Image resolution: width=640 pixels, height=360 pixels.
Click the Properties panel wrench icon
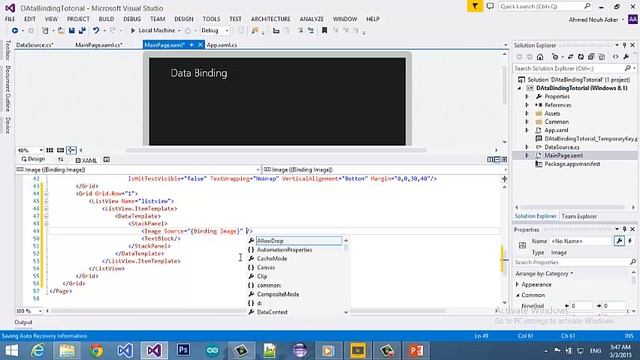[619, 241]
